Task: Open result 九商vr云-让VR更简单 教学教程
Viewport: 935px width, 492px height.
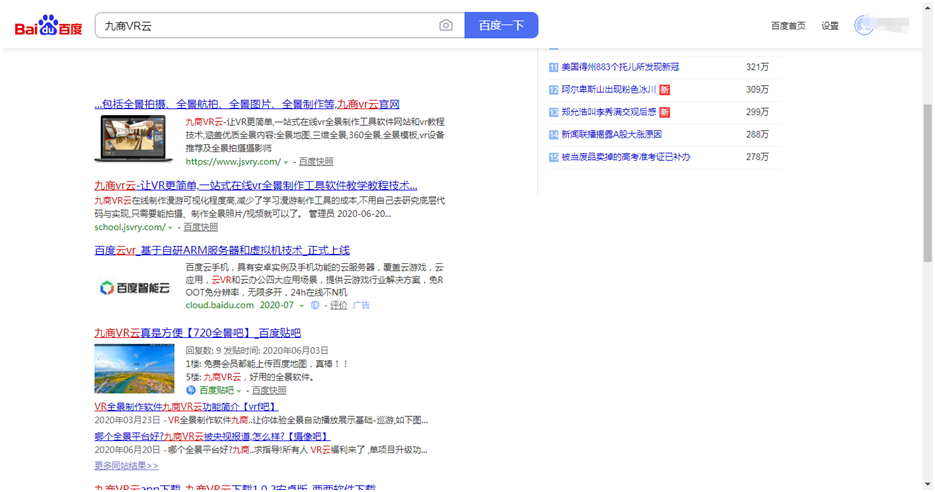Action: pyautogui.click(x=256, y=185)
